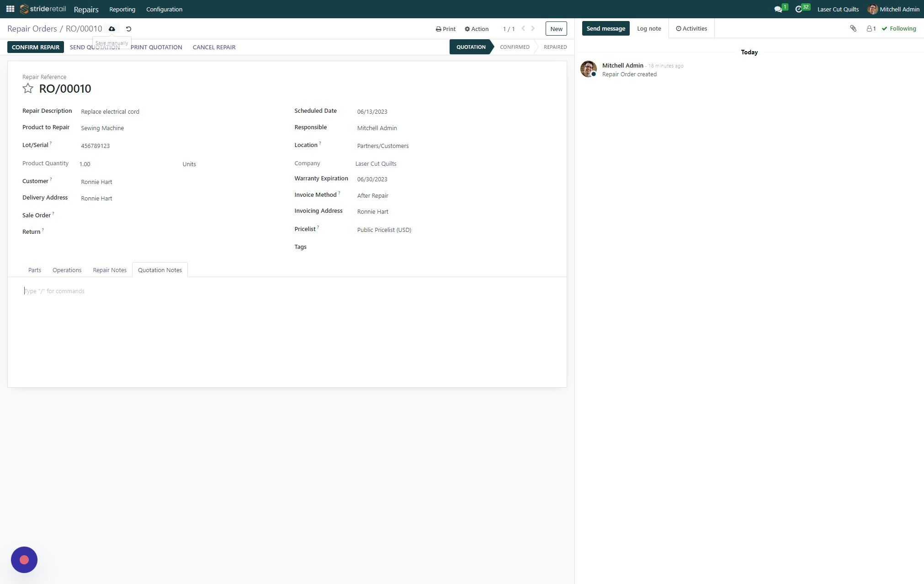The width and height of the screenshot is (924, 584).
Task: Select the Confirmed status stage
Action: pos(515,47)
